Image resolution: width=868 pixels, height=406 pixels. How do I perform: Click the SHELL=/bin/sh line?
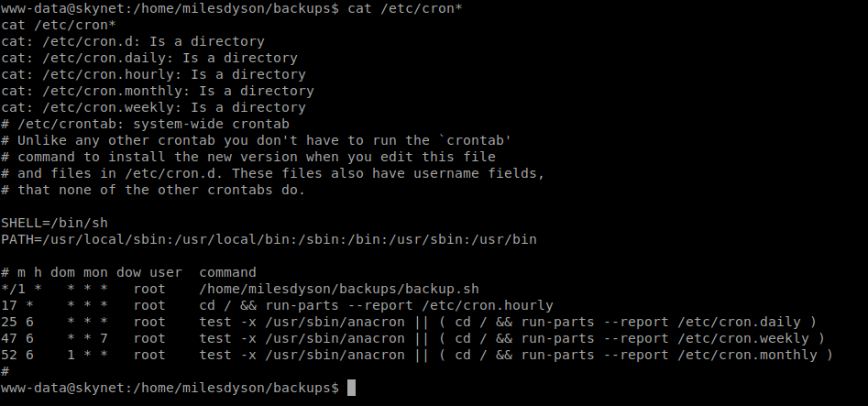point(54,224)
